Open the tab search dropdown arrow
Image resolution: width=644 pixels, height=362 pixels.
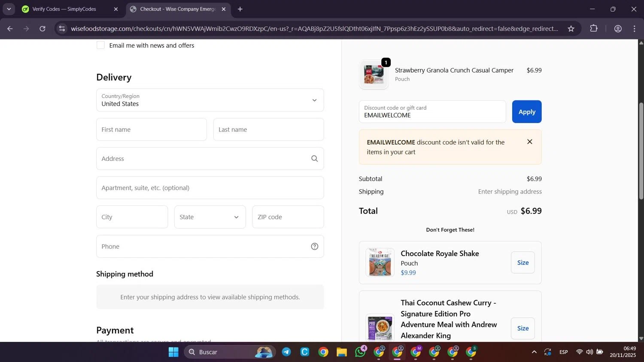pyautogui.click(x=9, y=9)
